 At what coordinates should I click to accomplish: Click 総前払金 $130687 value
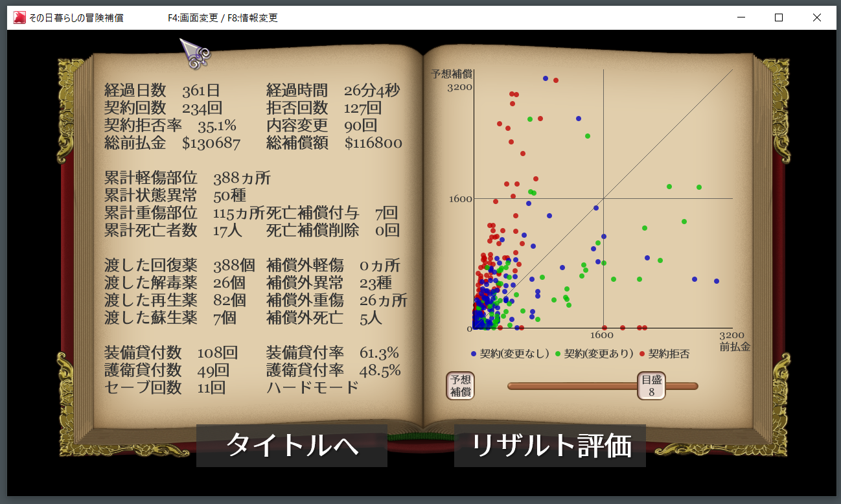tap(172, 143)
